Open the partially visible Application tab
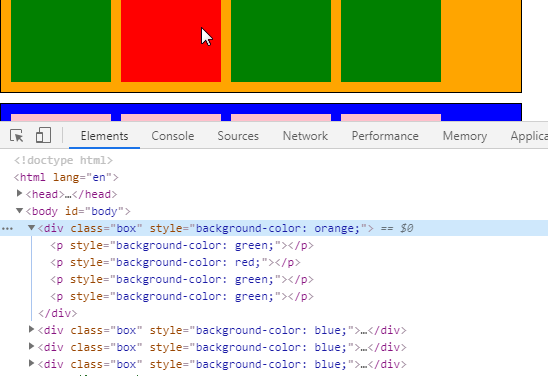548x376 pixels. click(x=529, y=136)
